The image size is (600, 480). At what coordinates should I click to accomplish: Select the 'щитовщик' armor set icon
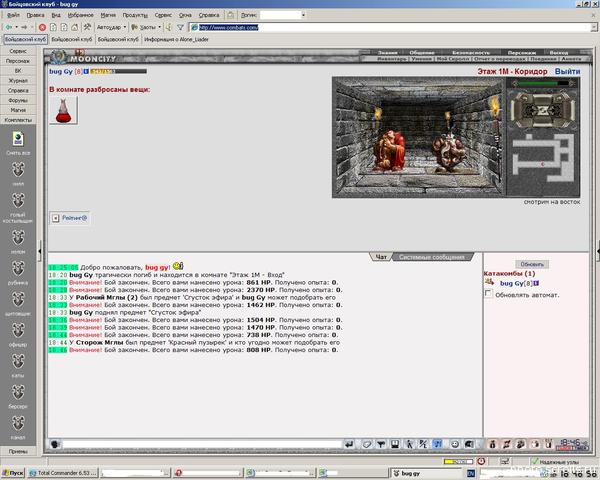tap(18, 300)
